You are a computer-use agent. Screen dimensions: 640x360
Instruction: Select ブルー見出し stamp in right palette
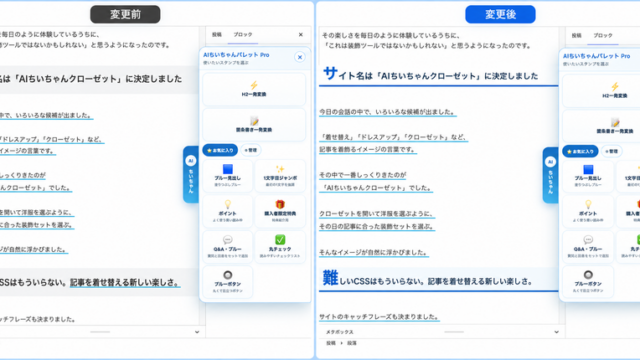[588, 177]
